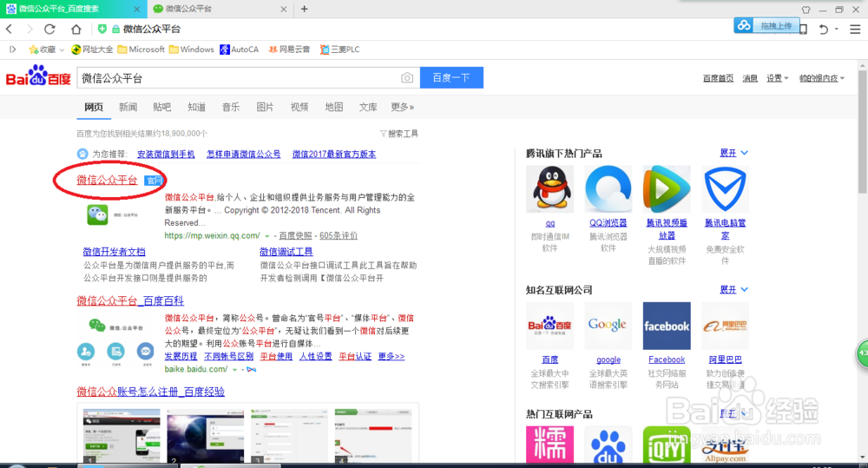Switch to 视频 search tab
868x468 pixels.
click(x=299, y=107)
